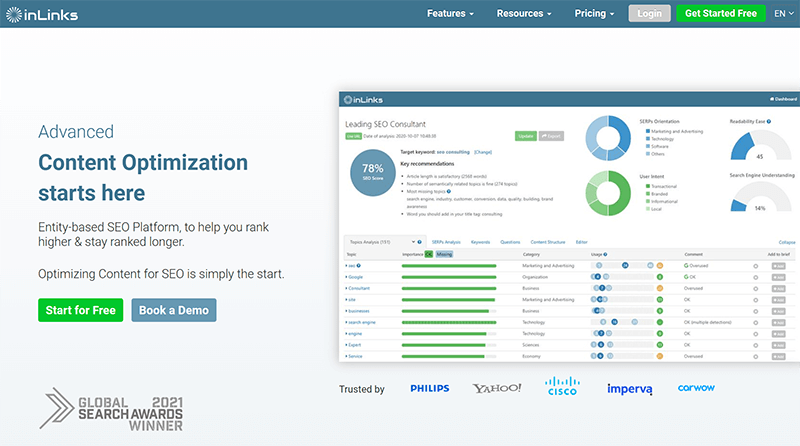This screenshot has height=446, width=800.
Task: Click the Book a Demo button
Action: coord(174,310)
